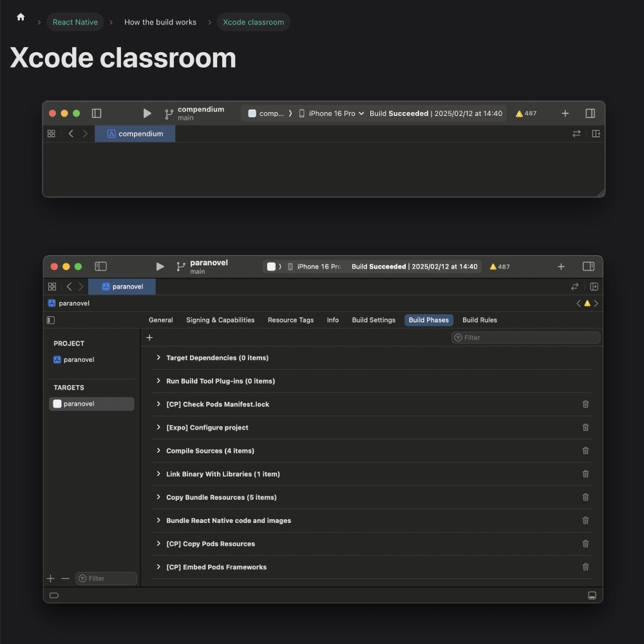Screen dimensions: 644x644
Task: Add a new build phase
Action: tap(149, 337)
